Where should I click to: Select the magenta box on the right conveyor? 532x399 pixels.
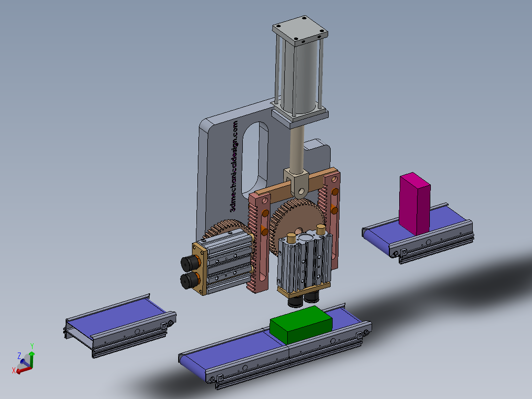[415, 204]
